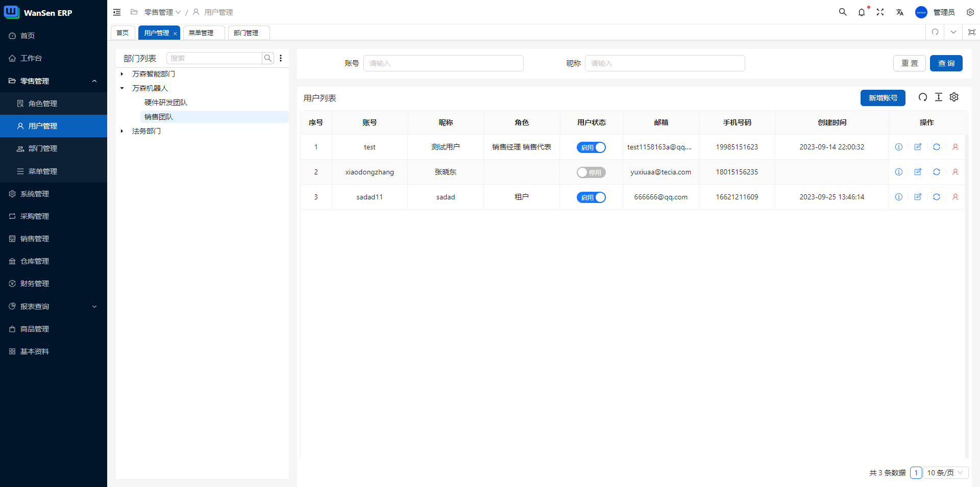Expand the 万森智能部门 tree node

click(x=122, y=74)
